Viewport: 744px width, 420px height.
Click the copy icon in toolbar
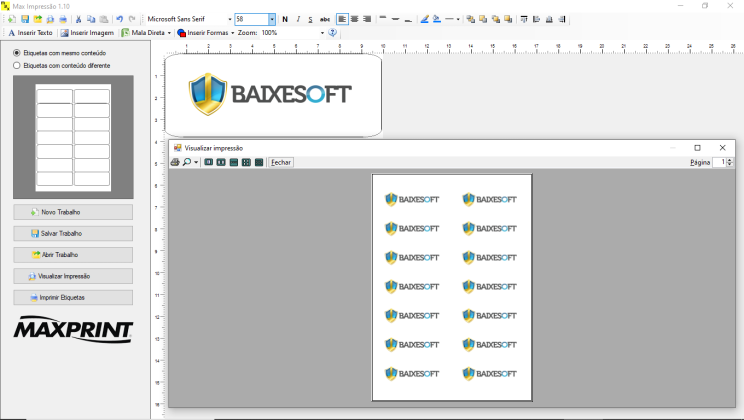click(x=91, y=19)
